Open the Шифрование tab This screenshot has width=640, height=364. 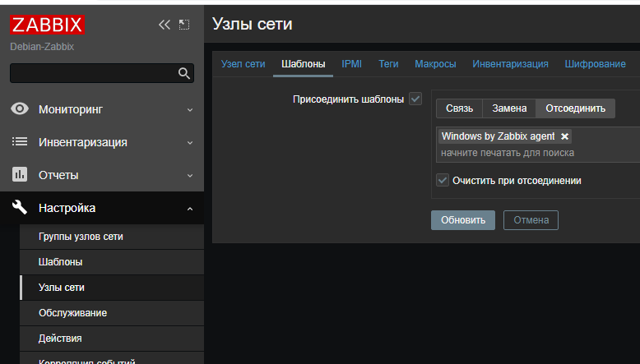click(595, 63)
